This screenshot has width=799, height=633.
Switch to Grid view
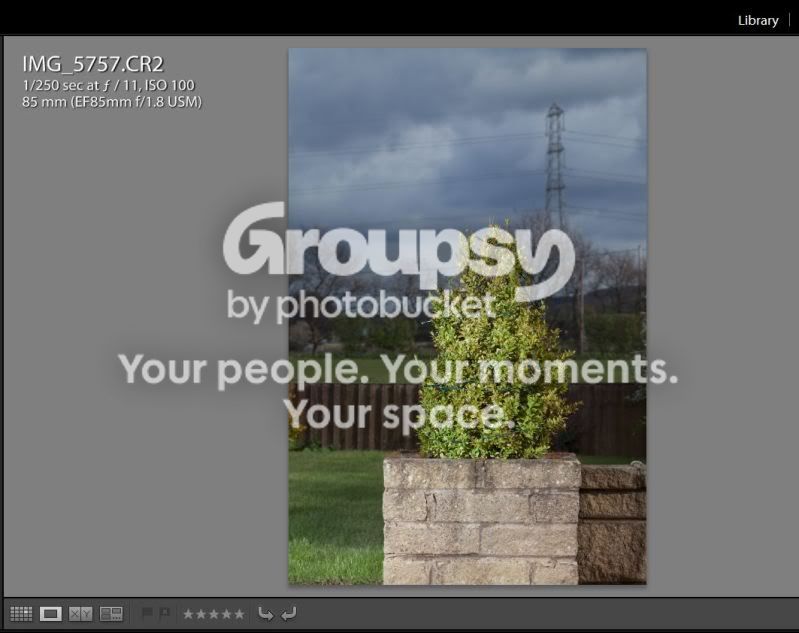tap(21, 614)
